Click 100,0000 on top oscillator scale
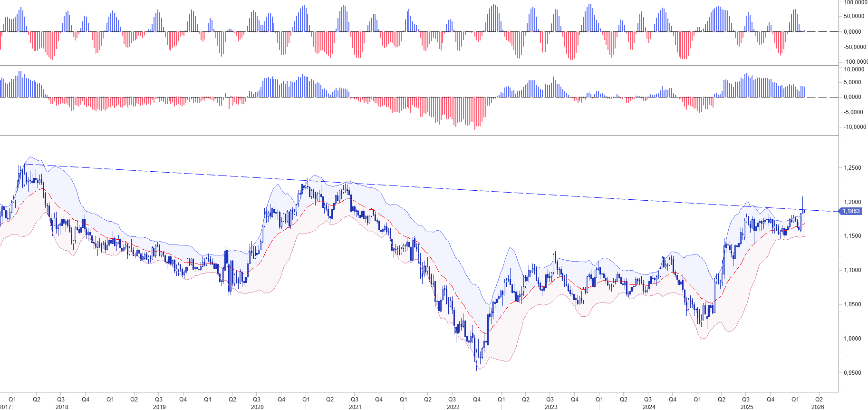Image resolution: width=868 pixels, height=410 pixels. click(x=855, y=3)
